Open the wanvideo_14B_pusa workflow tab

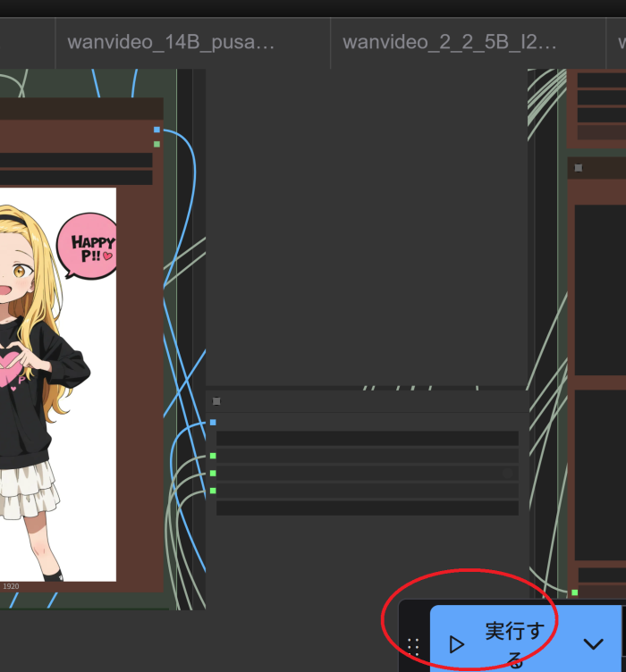[x=193, y=42]
